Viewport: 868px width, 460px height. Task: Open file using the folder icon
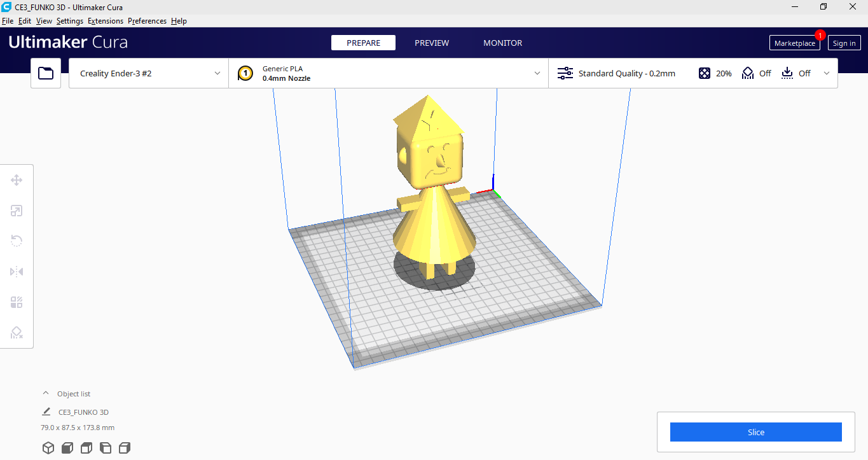(46, 73)
